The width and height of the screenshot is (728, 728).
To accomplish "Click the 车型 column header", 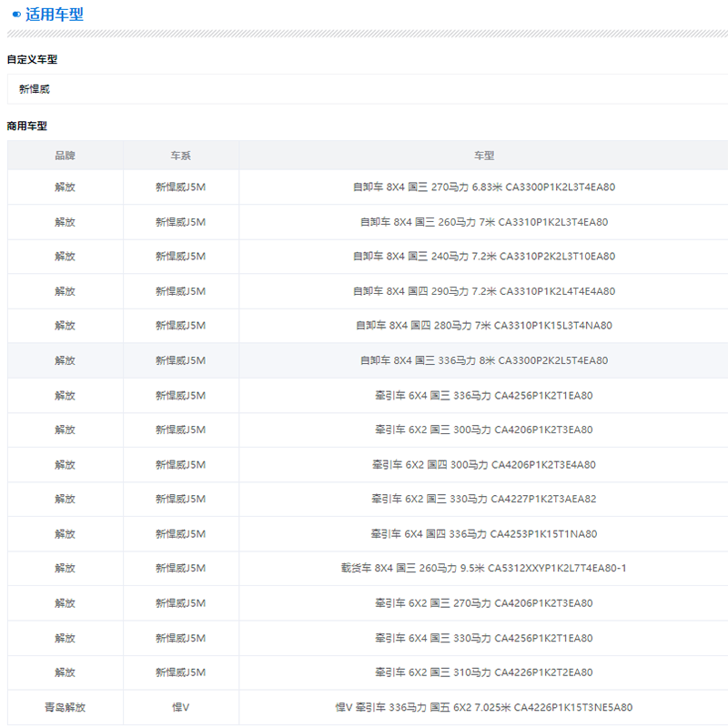I will (483, 156).
